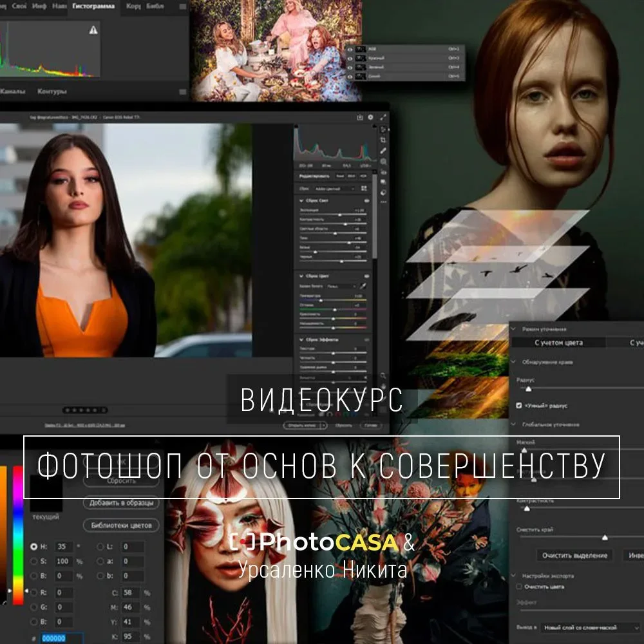The image size is (644, 644).
Task: Toggle visibility of the Red channel
Action: [x=350, y=59]
